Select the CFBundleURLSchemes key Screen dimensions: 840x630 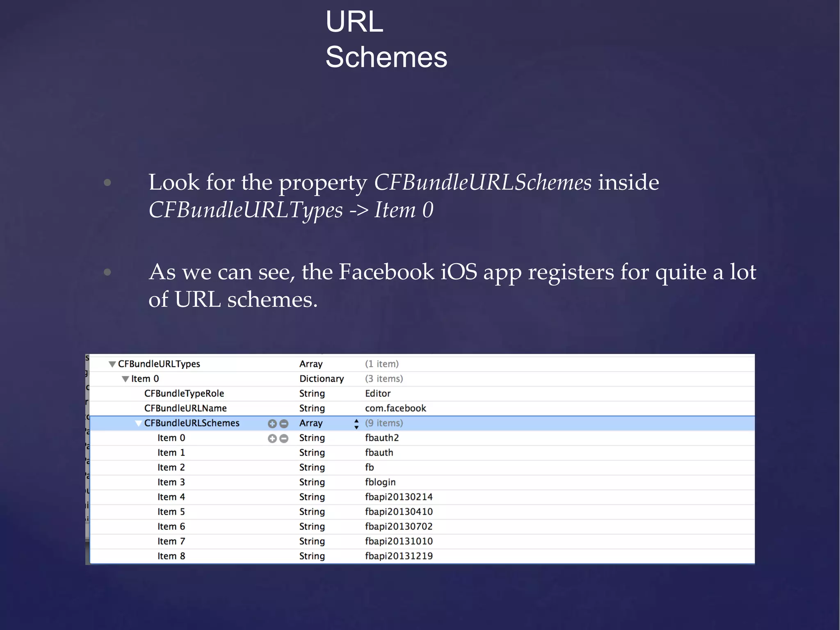tap(192, 423)
